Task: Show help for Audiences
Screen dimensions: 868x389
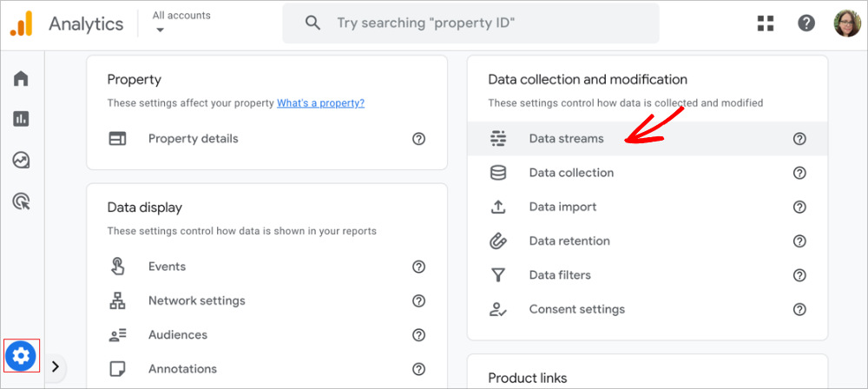Action: pyautogui.click(x=419, y=334)
